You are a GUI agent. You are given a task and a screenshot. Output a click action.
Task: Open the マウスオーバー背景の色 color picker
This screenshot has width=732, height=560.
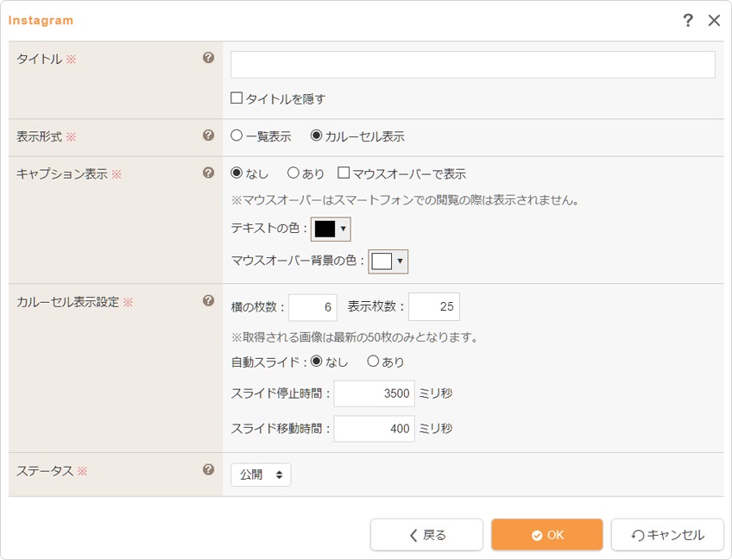coord(388,261)
